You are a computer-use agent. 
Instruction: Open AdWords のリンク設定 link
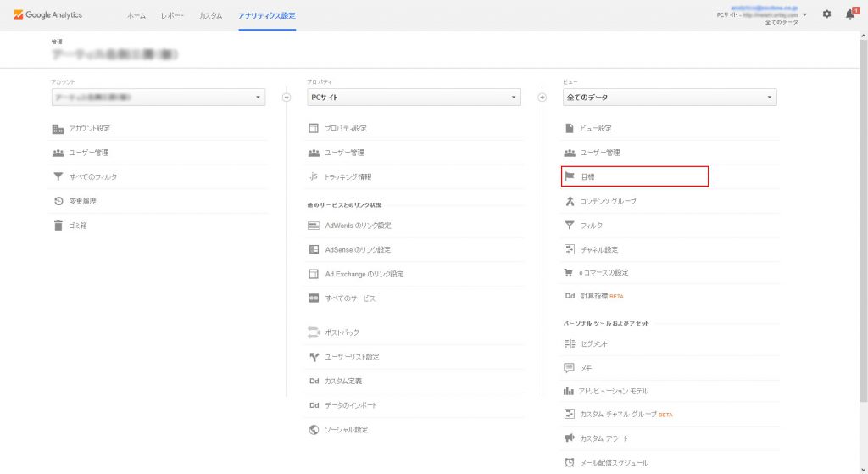click(x=358, y=226)
